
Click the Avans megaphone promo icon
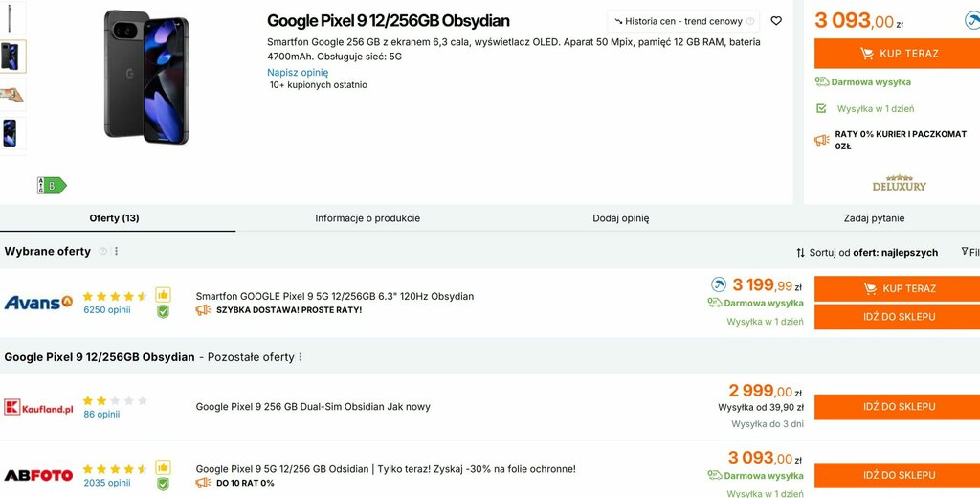(203, 310)
